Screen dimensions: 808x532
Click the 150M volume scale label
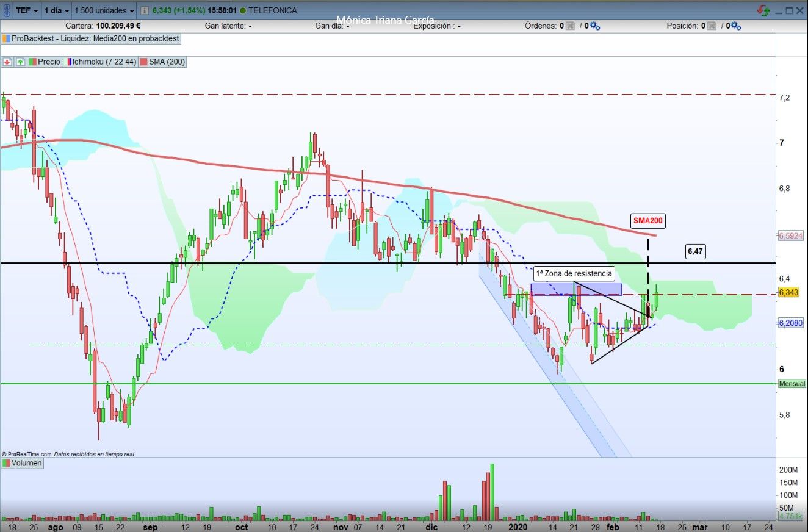point(788,483)
